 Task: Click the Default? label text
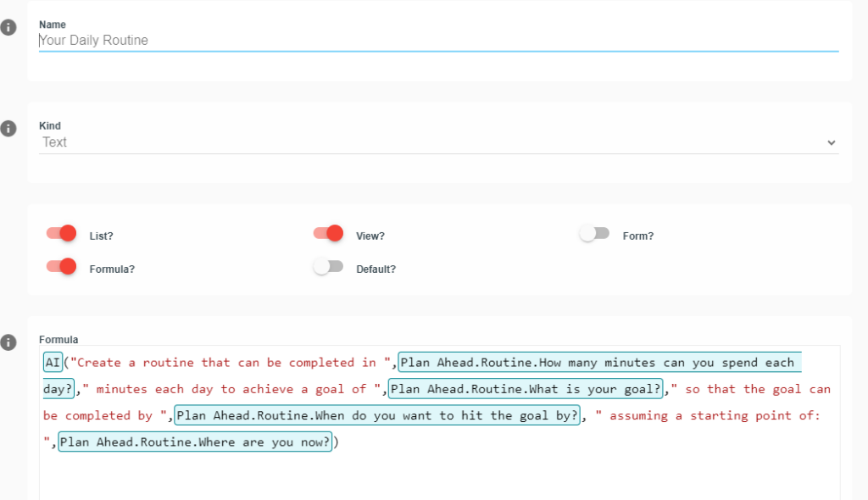tap(376, 269)
